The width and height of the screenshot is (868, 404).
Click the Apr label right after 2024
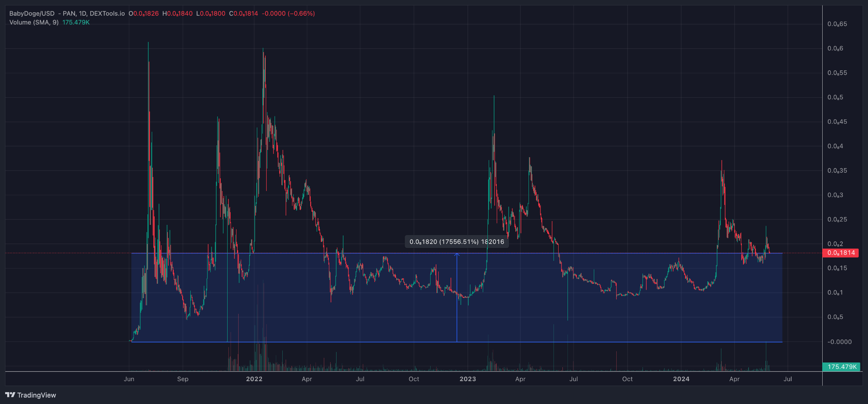click(734, 379)
